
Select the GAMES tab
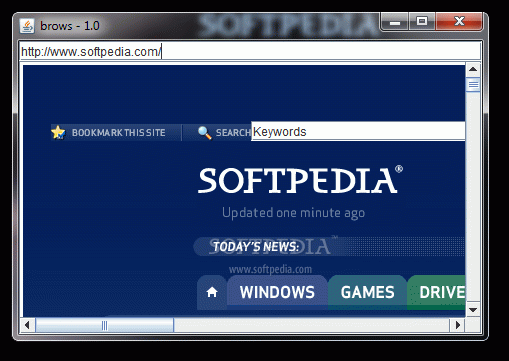(x=367, y=292)
